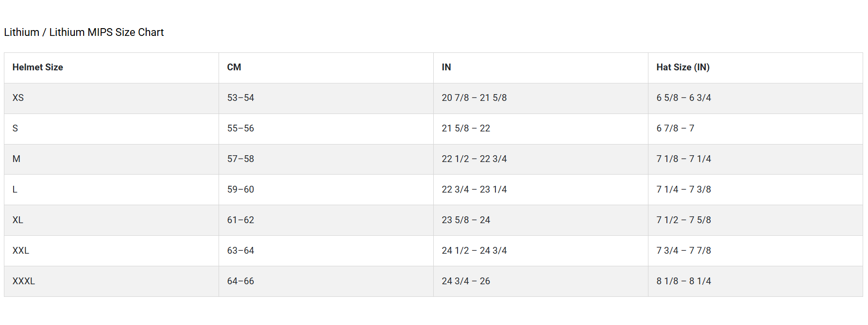The width and height of the screenshot is (868, 325).
Task: Select the L helmet size cell
Action: tap(15, 190)
